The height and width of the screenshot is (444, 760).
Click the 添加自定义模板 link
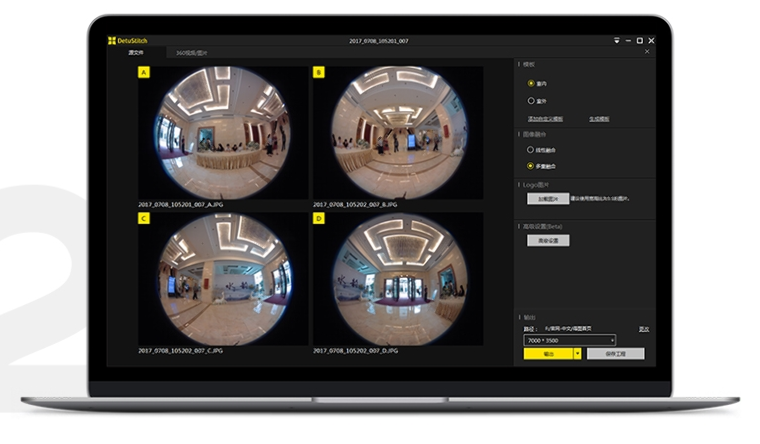click(x=545, y=119)
